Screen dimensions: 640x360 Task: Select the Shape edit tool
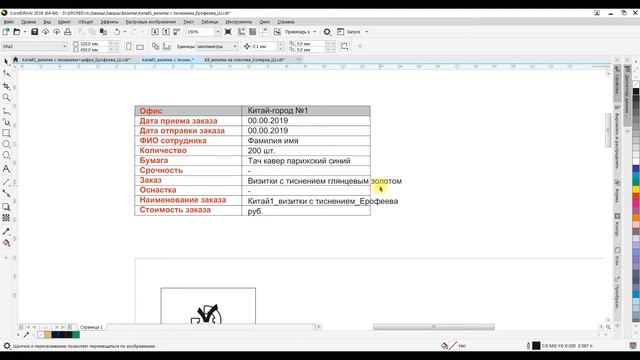click(x=6, y=73)
